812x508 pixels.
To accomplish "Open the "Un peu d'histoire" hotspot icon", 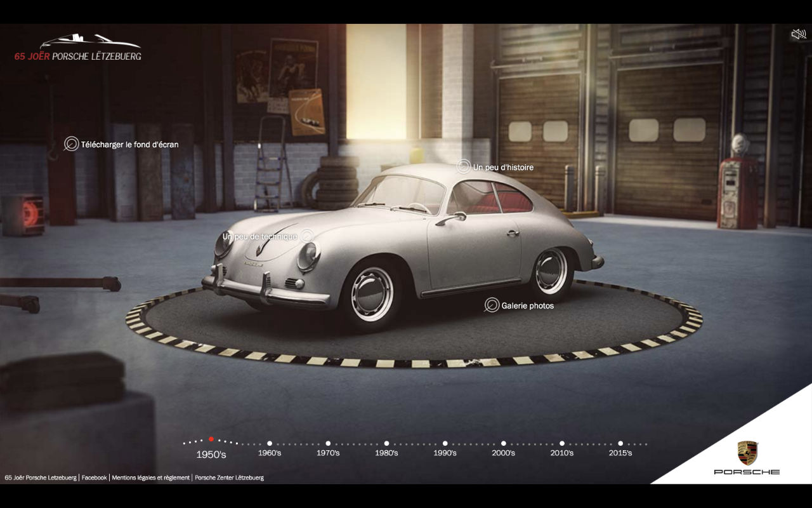I will click(x=462, y=167).
